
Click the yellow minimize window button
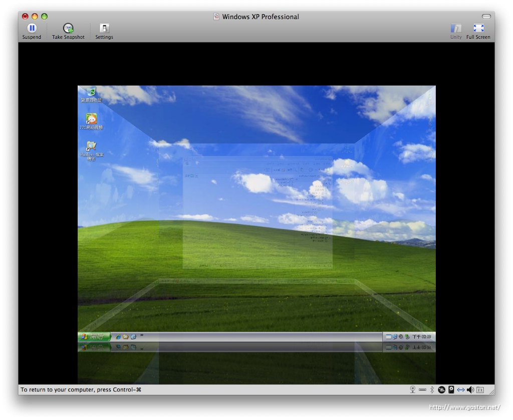tap(35, 16)
